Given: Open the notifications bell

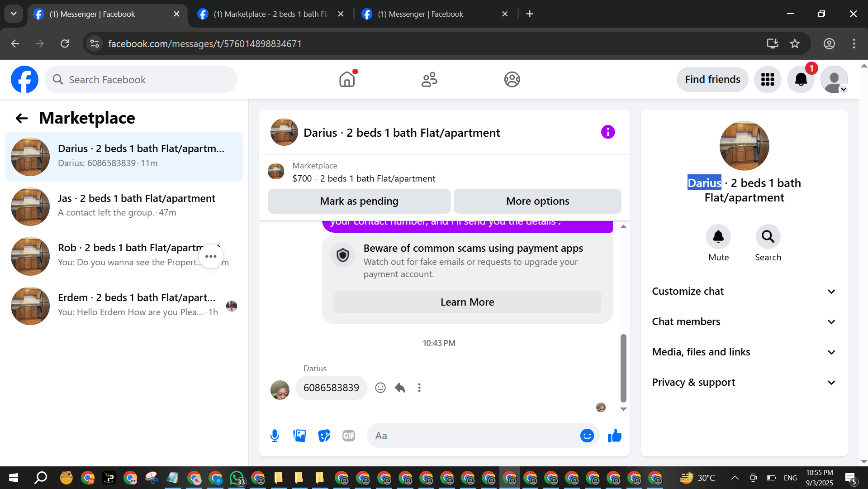Looking at the screenshot, I should (x=801, y=80).
